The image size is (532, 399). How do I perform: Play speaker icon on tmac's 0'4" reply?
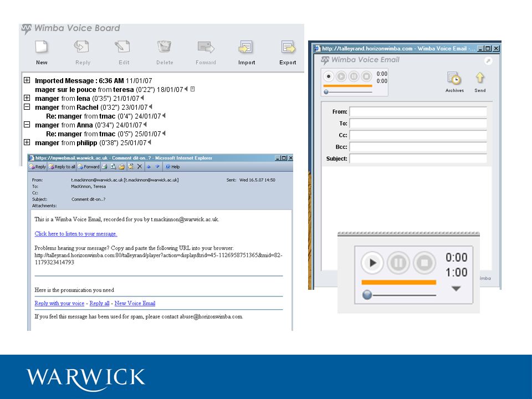click(x=164, y=116)
